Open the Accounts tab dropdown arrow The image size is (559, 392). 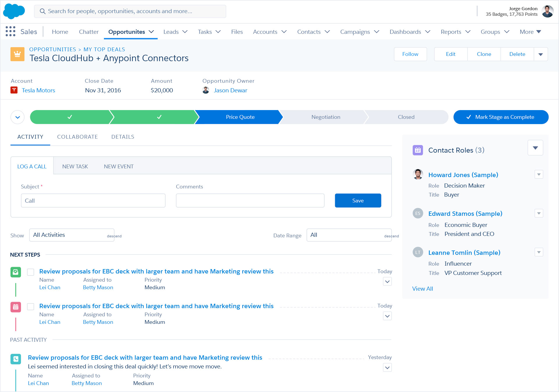284,31
